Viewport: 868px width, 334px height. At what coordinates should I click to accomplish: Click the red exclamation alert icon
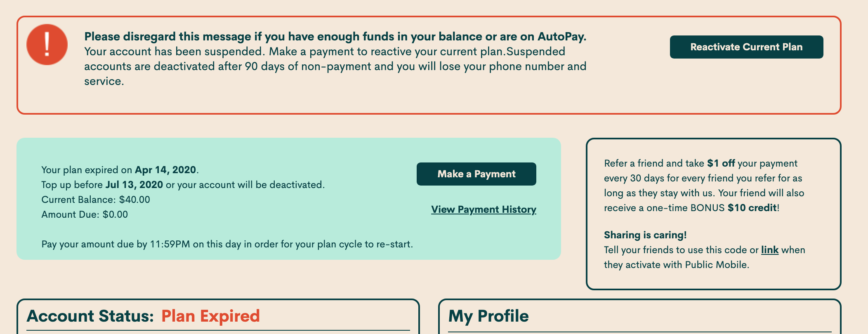point(47,45)
